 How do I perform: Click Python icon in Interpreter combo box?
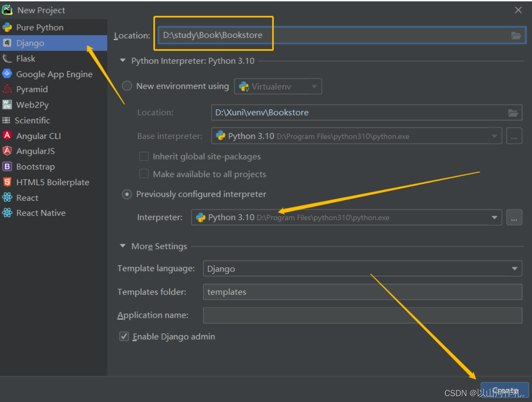click(201, 217)
